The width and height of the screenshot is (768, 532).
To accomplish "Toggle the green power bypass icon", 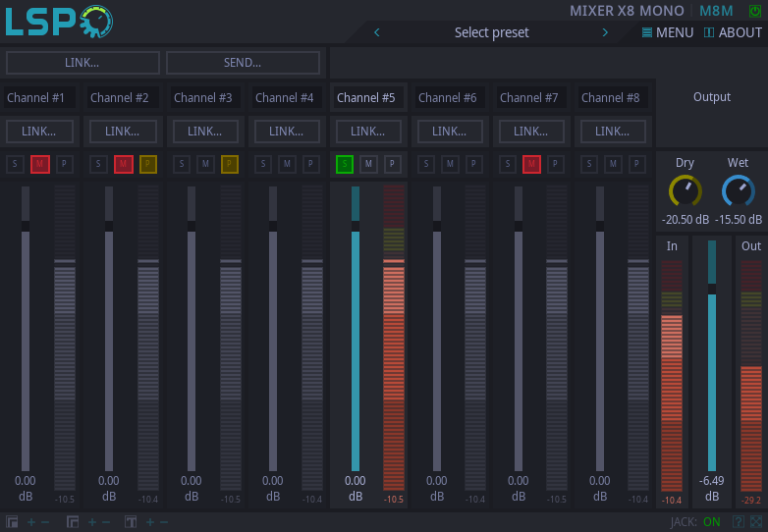I will click(754, 11).
